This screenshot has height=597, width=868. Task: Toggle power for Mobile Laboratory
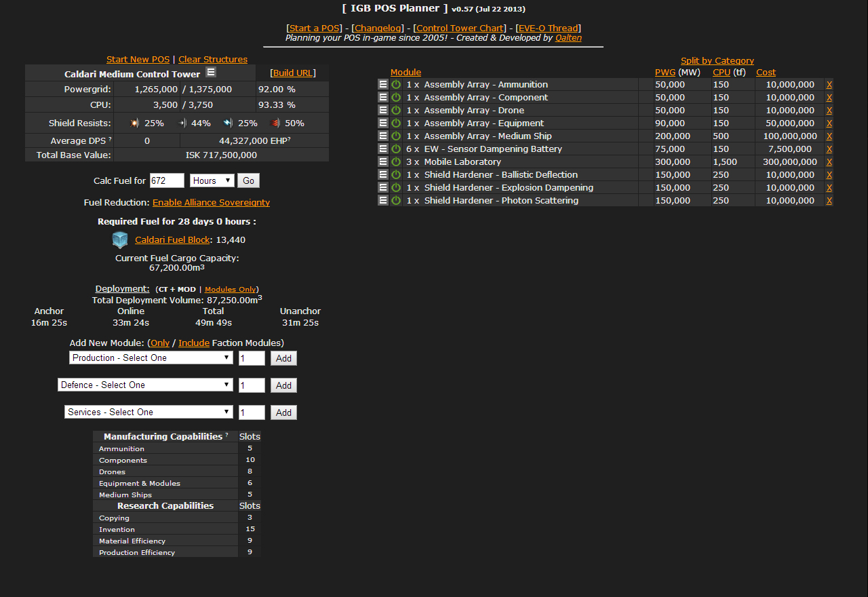[x=396, y=162]
